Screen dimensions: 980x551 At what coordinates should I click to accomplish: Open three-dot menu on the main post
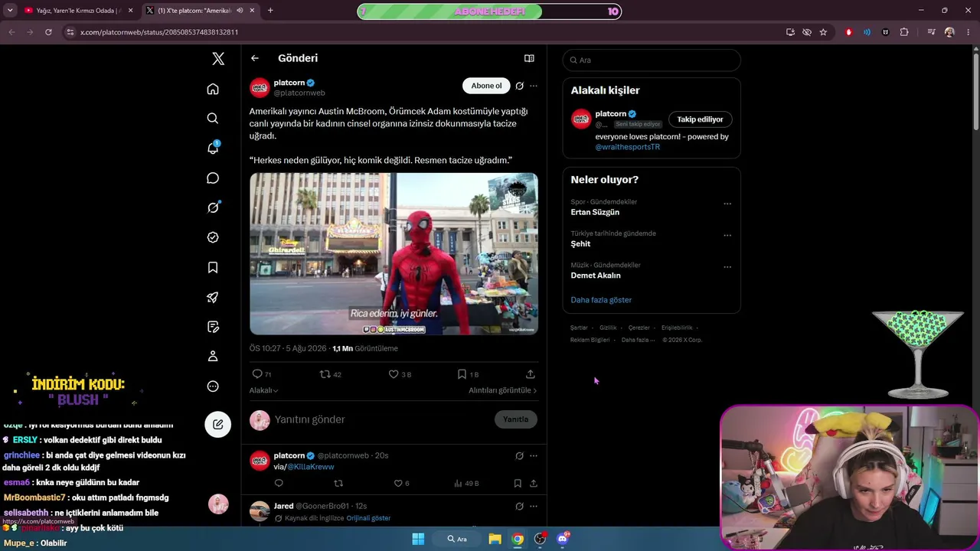pos(534,86)
